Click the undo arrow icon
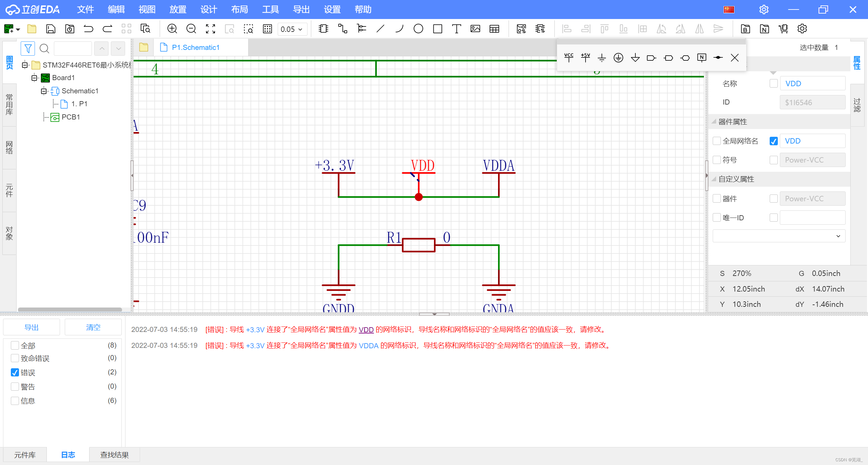868x465 pixels. [x=88, y=29]
